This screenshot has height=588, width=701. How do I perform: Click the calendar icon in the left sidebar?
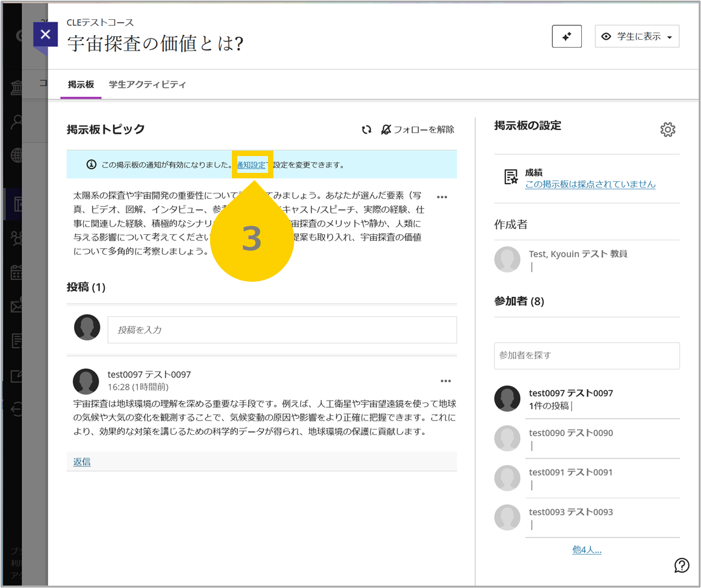(17, 272)
